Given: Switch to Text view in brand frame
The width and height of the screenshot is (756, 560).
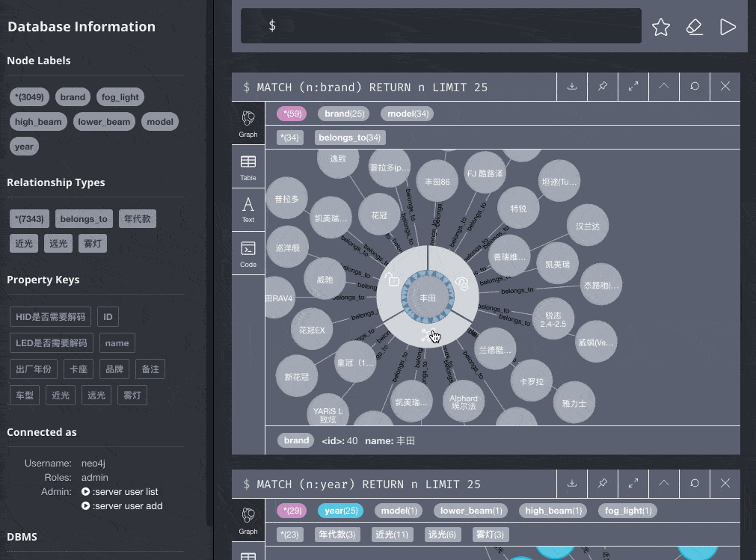Looking at the screenshot, I should pos(248,210).
